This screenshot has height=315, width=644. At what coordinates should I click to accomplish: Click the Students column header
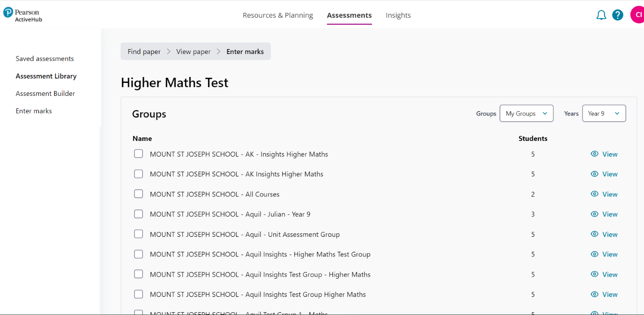tap(533, 139)
